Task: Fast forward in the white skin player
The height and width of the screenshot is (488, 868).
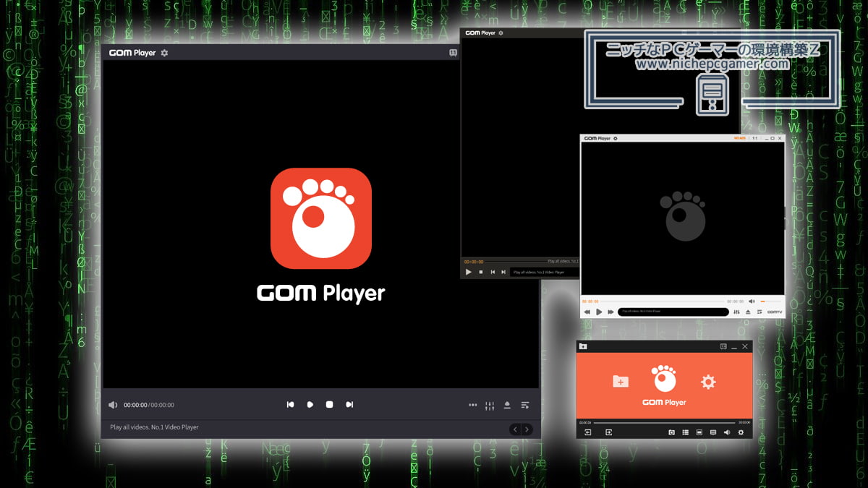Action: pyautogui.click(x=611, y=312)
